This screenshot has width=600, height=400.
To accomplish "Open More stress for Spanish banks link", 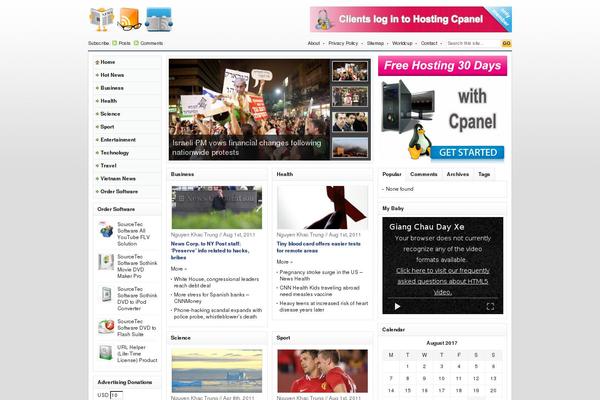I will [212, 298].
